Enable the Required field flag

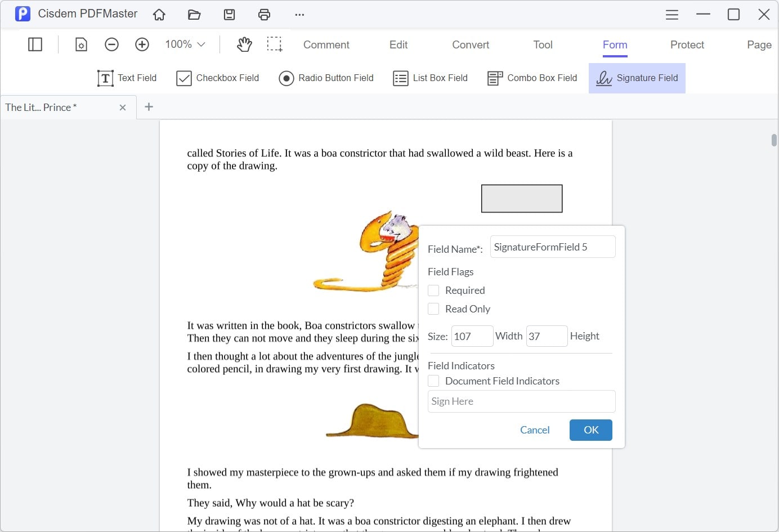click(433, 290)
